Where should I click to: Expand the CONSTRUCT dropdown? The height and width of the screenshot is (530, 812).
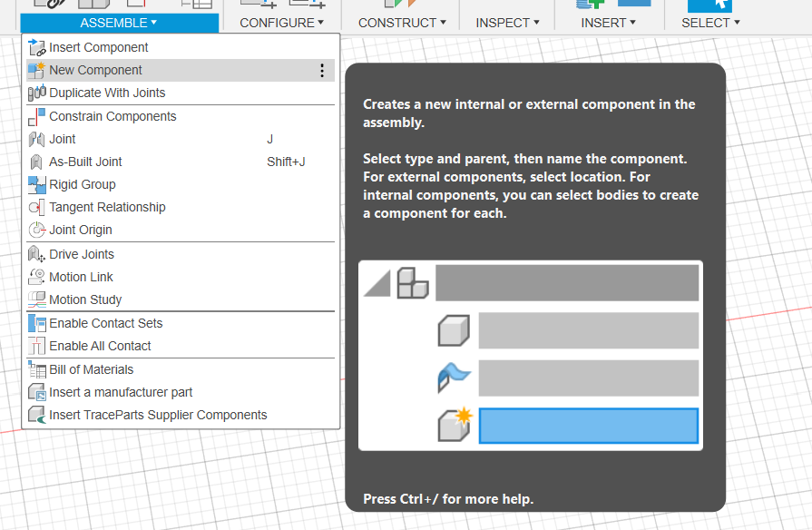coord(402,23)
